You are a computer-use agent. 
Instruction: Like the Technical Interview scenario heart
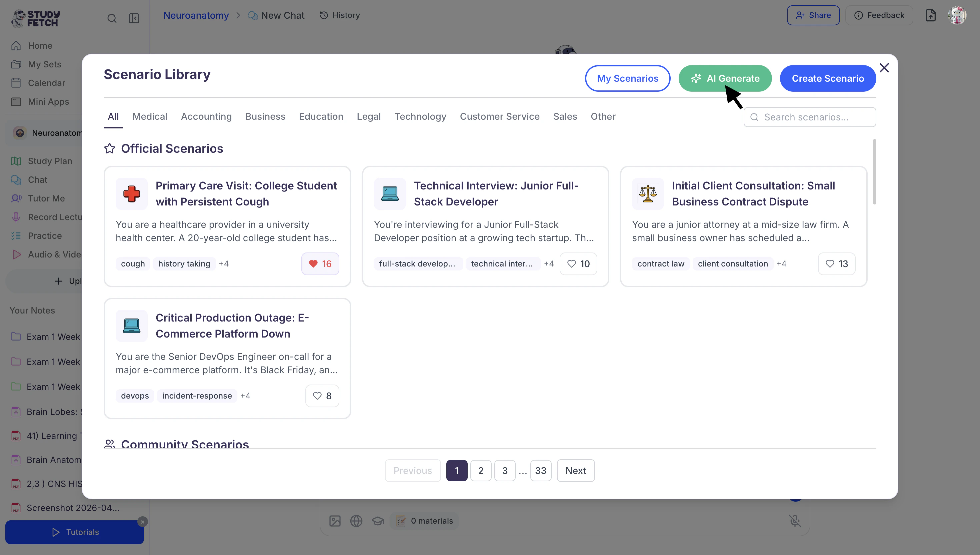pyautogui.click(x=578, y=264)
